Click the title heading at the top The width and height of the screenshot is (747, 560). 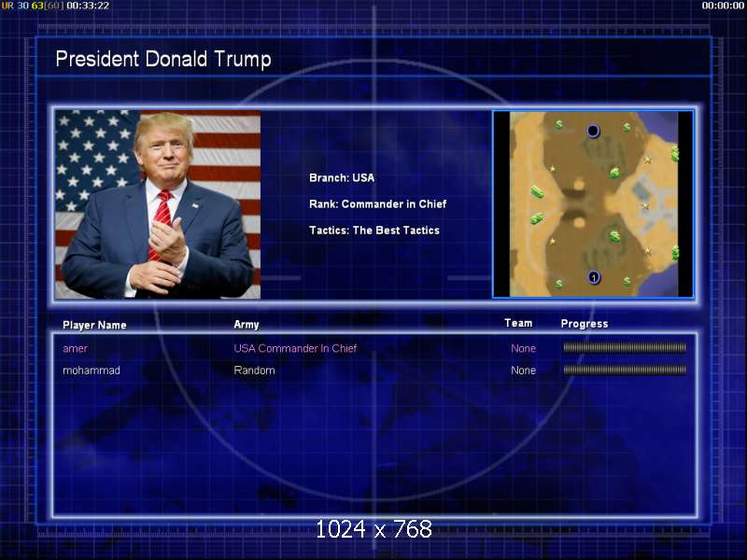point(163,60)
